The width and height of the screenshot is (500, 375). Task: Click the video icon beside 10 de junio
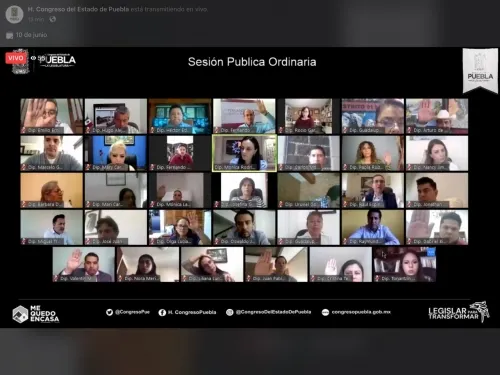pyautogui.click(x=10, y=35)
